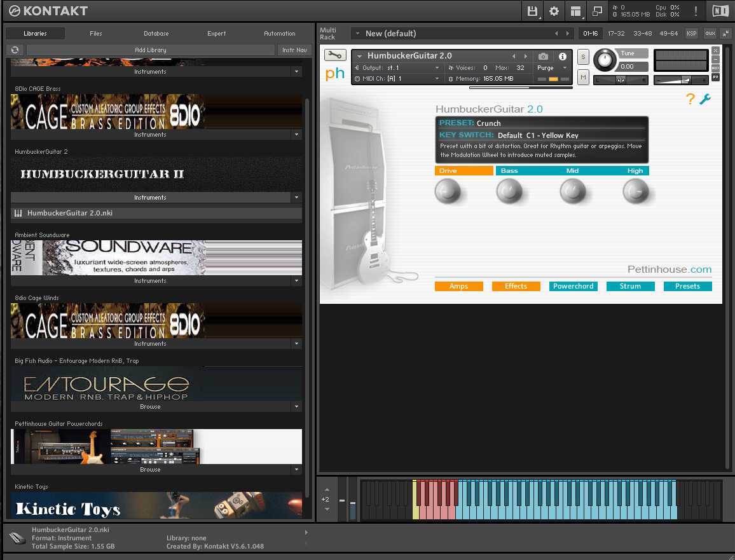
Task: Click the NI logo in the header
Action: point(720,11)
